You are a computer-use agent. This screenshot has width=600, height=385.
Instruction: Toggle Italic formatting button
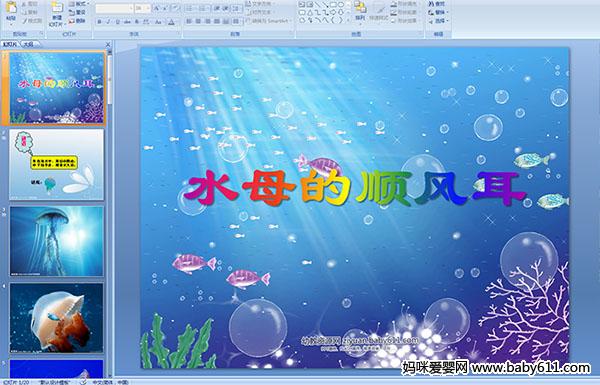108,22
